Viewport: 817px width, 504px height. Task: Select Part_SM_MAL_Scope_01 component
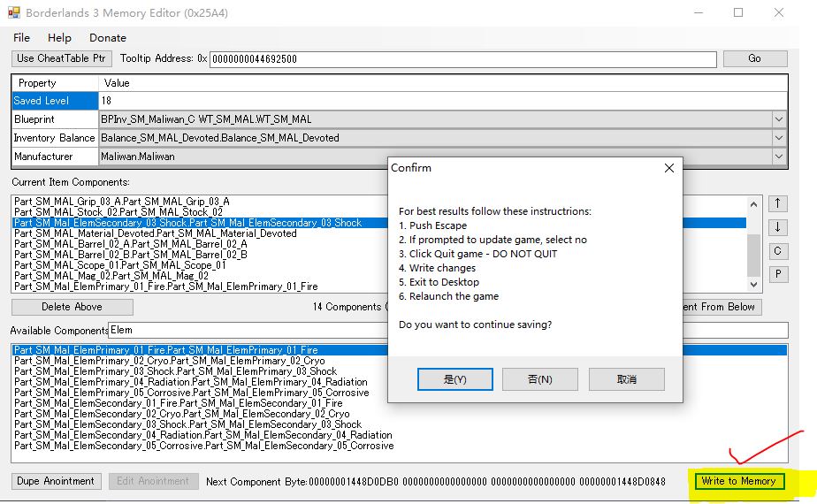(x=120, y=264)
